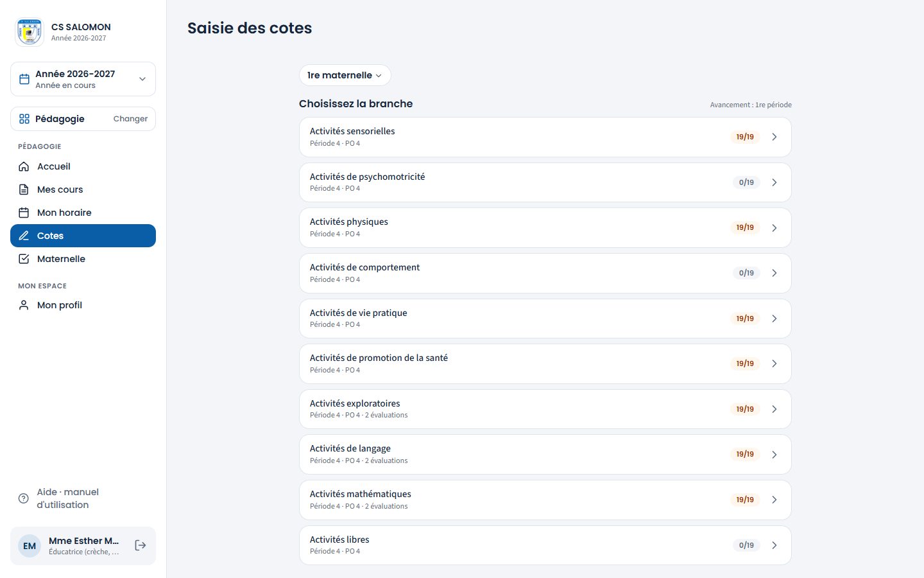Open the Aide manuel d'utilisation link
The image size is (924, 578).
pos(83,498)
